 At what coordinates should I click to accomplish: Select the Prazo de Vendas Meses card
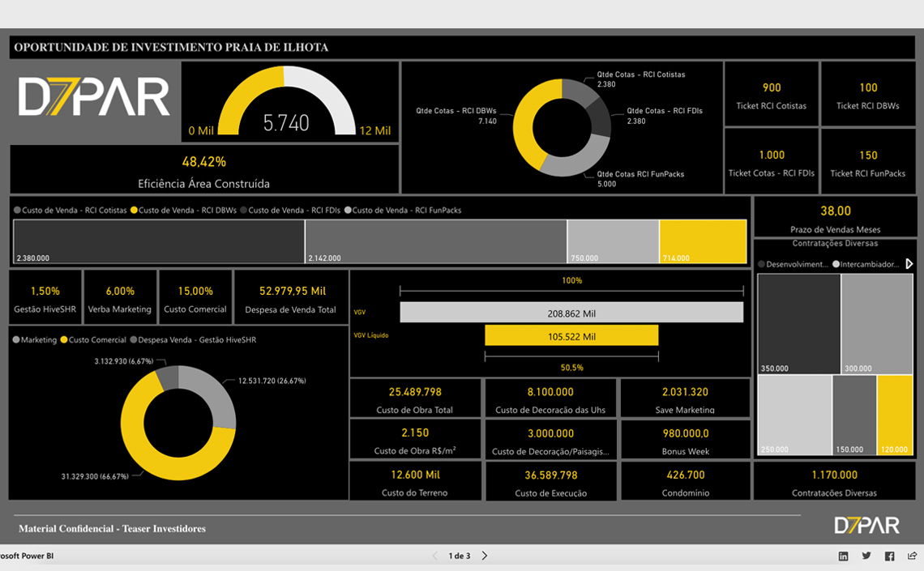coord(835,218)
